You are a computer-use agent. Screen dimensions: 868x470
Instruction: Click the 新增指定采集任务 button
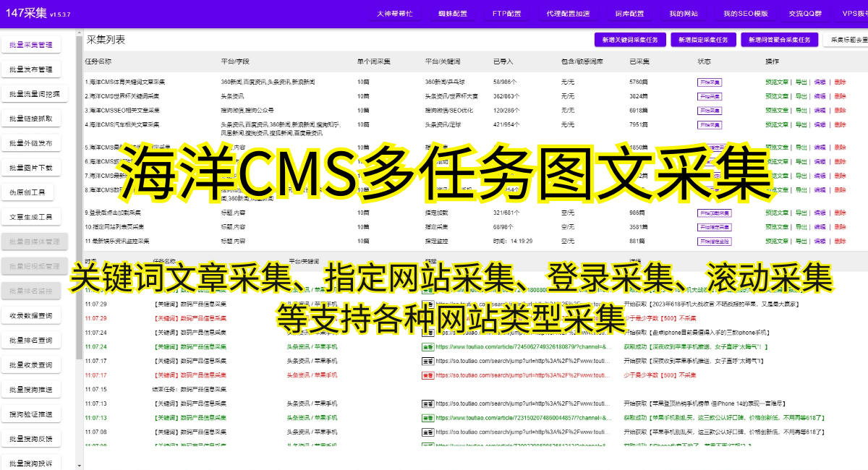click(704, 40)
